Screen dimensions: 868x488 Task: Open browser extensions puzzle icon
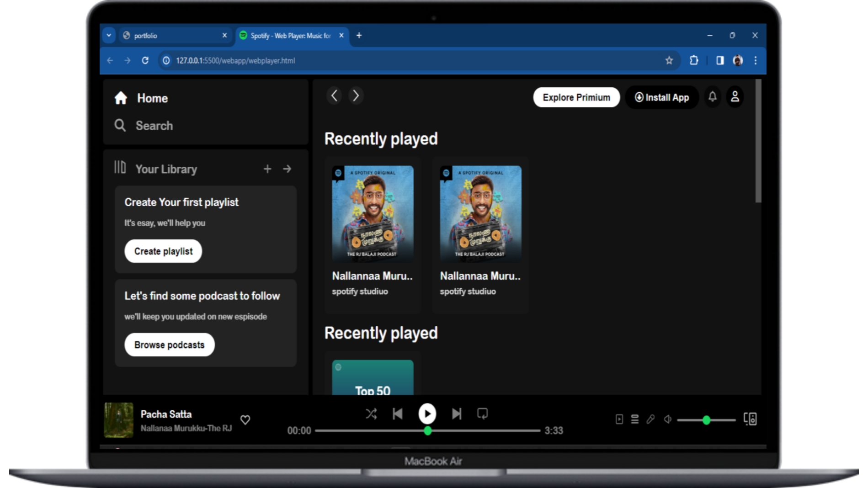tap(694, 60)
